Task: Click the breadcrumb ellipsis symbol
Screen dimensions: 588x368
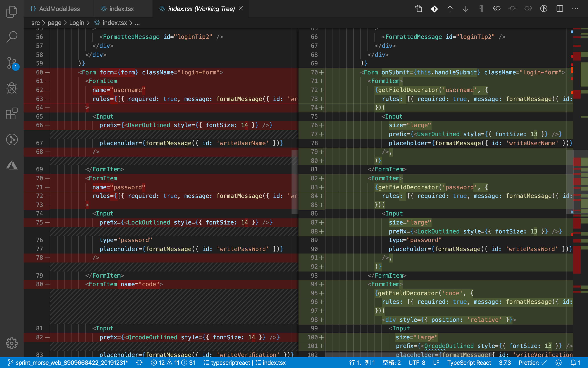Action: point(137,23)
